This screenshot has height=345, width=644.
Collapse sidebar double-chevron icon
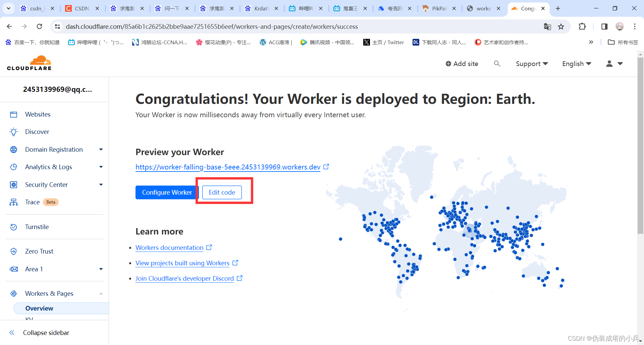12,333
